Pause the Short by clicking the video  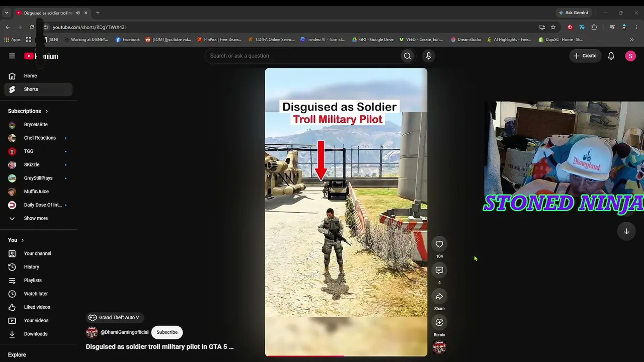click(346, 211)
